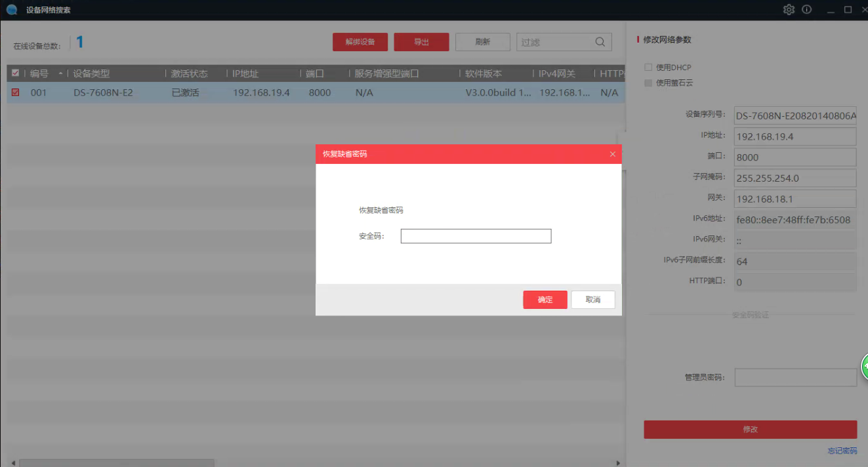Close the 恢复缺省密码 dialog with X
This screenshot has width=868, height=467.
[x=613, y=154]
